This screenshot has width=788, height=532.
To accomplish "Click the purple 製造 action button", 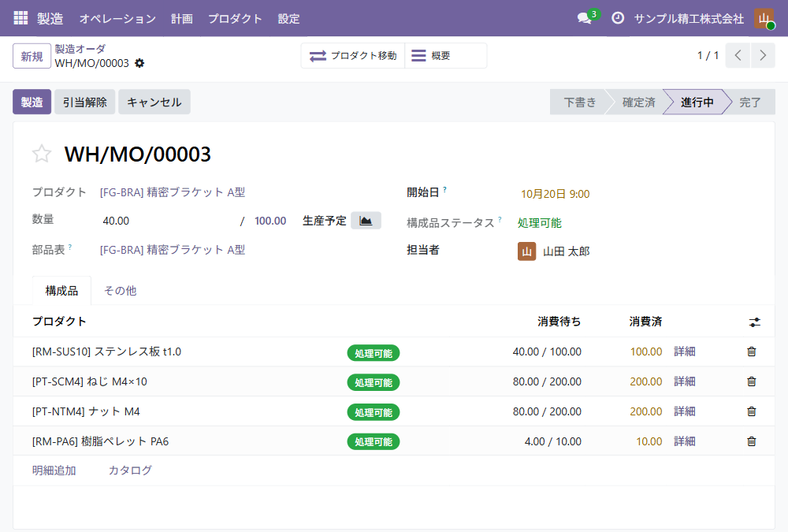I will (x=32, y=102).
